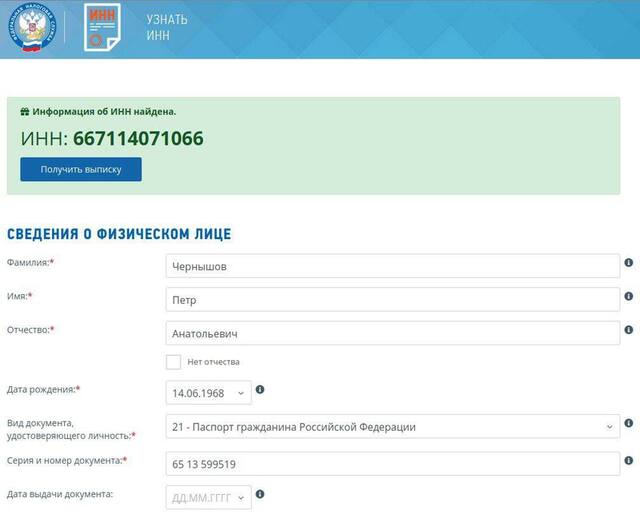Click info icon beside document type dropdown
This screenshot has height=522, width=640.
(x=629, y=424)
